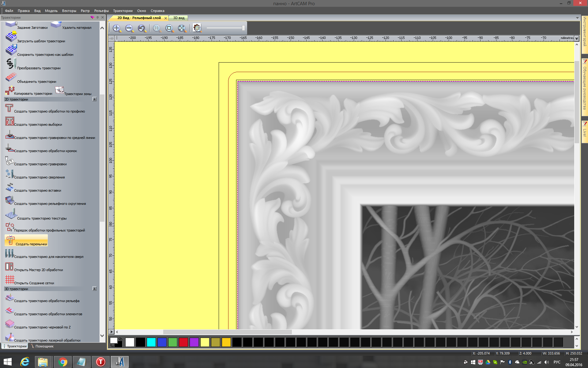Collapse the 2D траектории section
The image size is (588, 368).
[95, 99]
